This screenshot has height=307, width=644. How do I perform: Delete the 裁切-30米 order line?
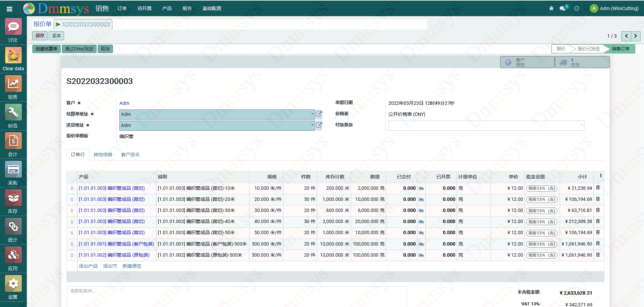[x=598, y=210]
